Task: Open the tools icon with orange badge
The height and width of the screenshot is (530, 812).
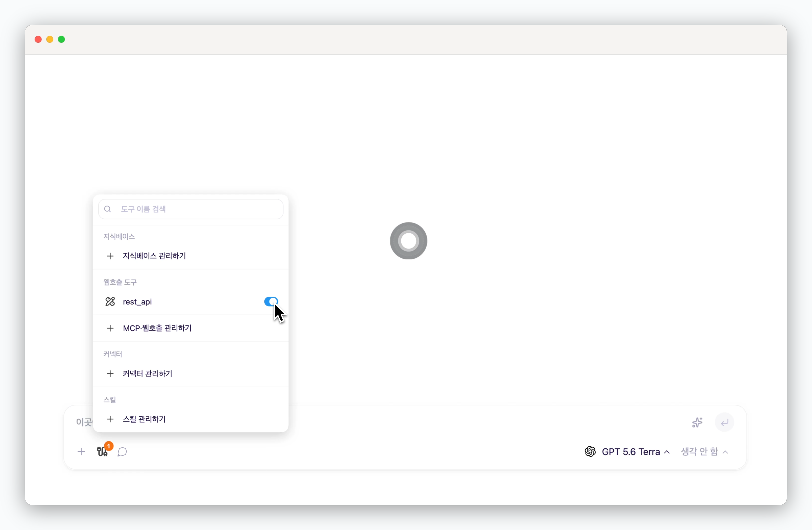Action: pos(103,451)
